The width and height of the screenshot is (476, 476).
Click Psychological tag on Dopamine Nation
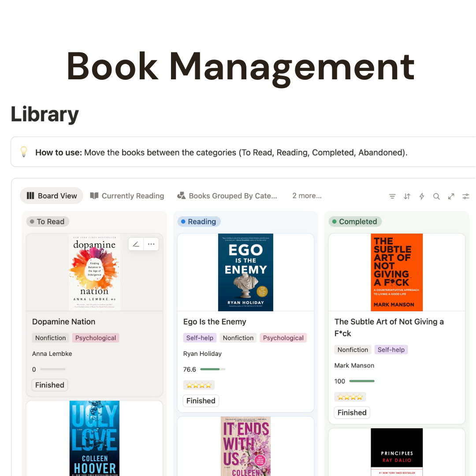pyautogui.click(x=96, y=338)
